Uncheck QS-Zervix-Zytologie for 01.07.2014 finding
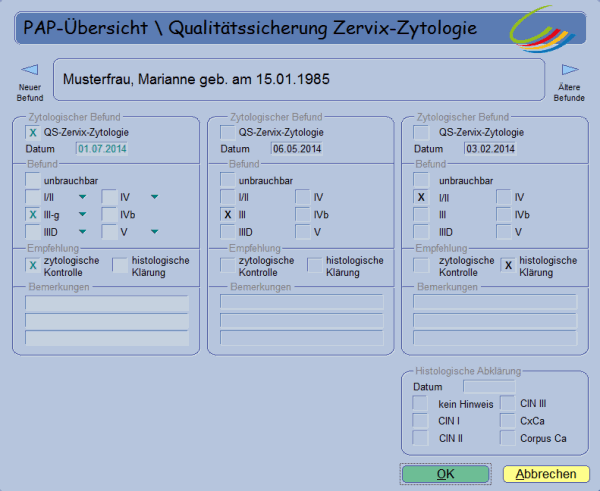Image resolution: width=600 pixels, height=491 pixels. tap(34, 132)
